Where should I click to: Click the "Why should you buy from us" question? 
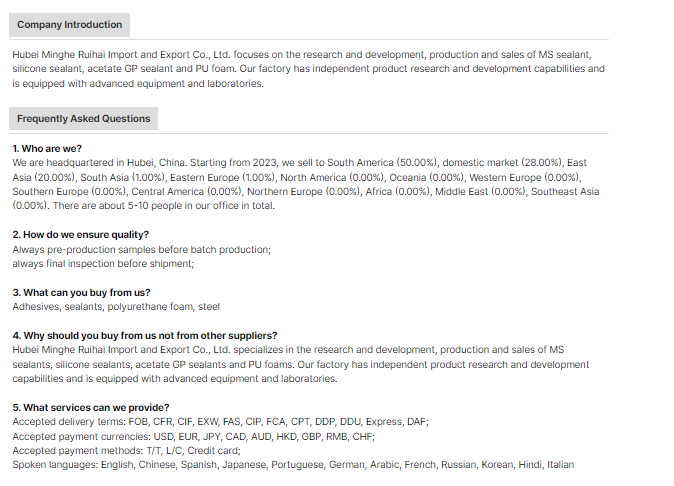pyautogui.click(x=145, y=336)
